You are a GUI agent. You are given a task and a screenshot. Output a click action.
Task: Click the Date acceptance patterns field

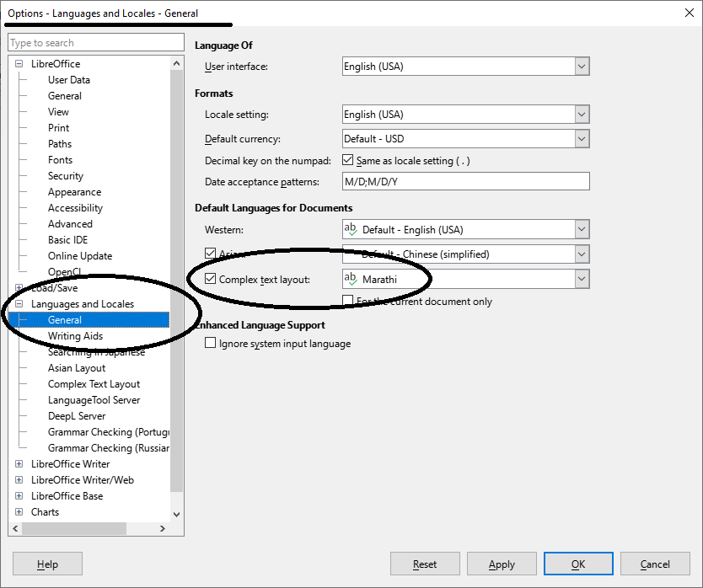click(x=465, y=182)
